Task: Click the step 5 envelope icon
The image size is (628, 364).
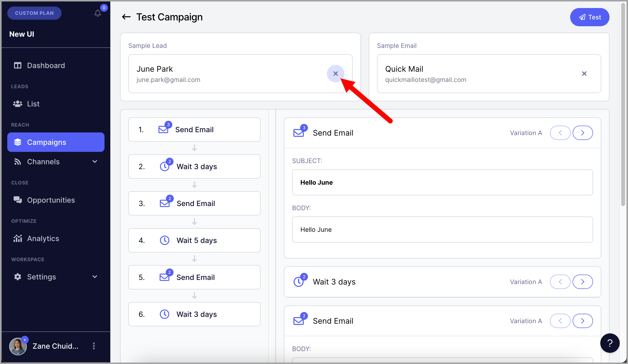Action: (164, 277)
